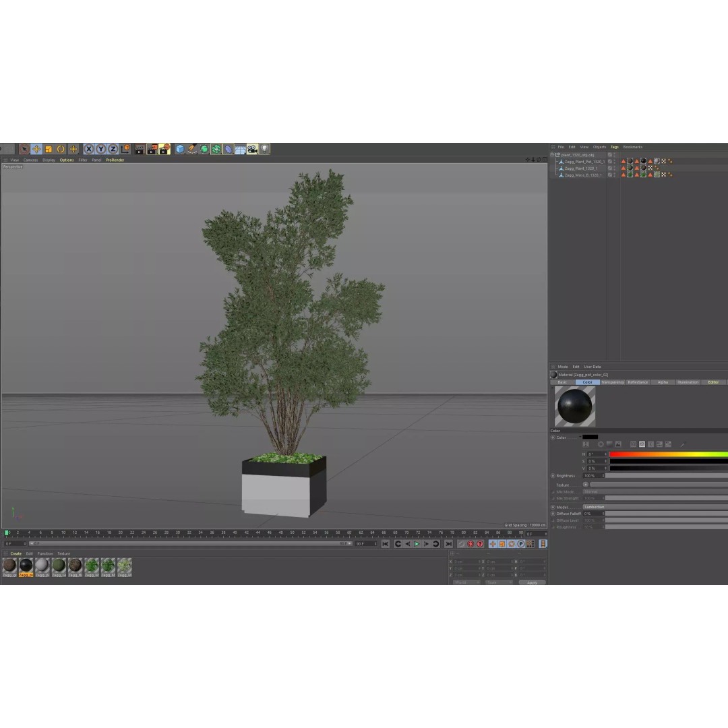This screenshot has width=728, height=728.
Task: Add a Floor environment object
Action: point(240,149)
